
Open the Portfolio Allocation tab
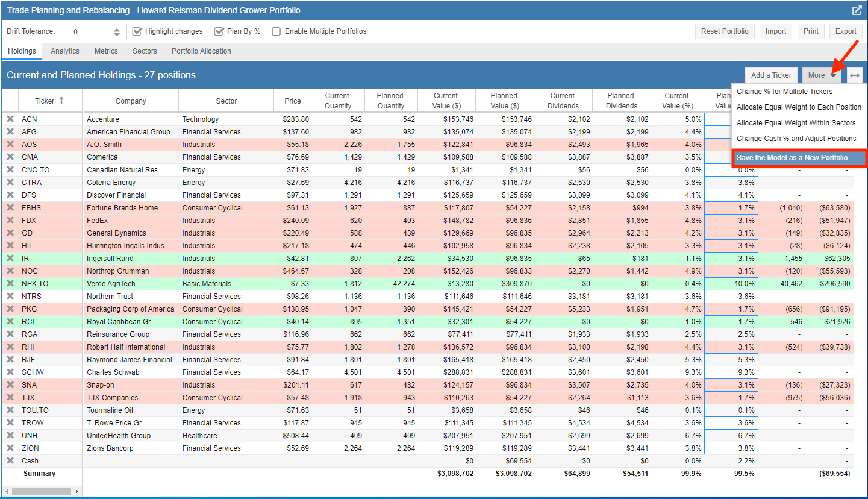pyautogui.click(x=201, y=51)
